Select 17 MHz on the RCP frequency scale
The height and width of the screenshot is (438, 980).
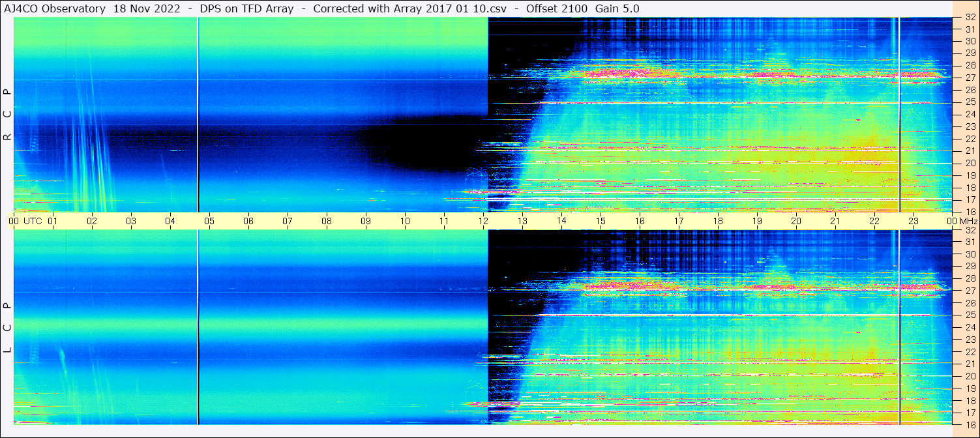(x=970, y=199)
